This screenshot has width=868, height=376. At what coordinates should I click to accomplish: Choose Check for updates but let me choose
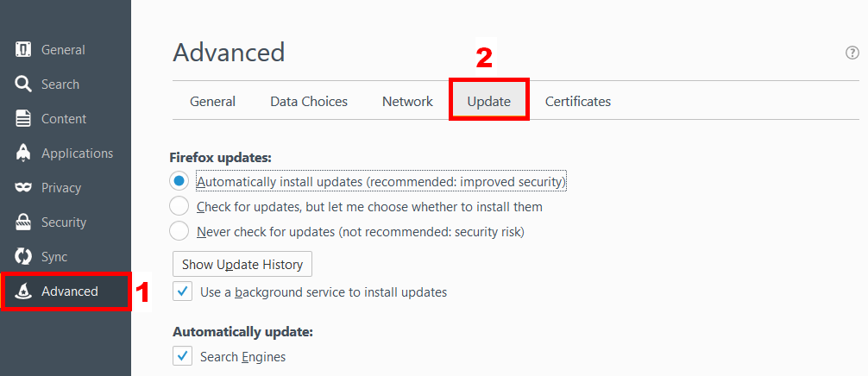[179, 207]
